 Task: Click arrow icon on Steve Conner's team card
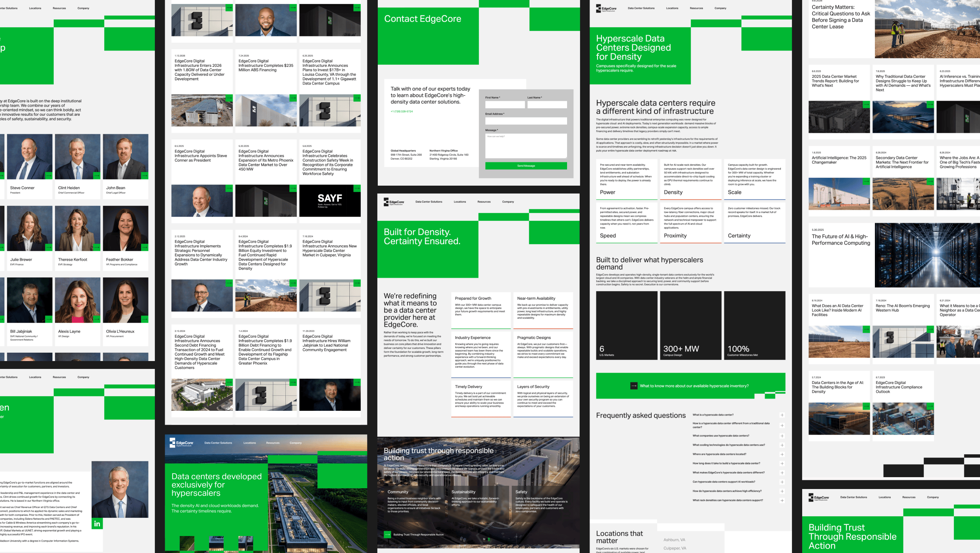49,176
